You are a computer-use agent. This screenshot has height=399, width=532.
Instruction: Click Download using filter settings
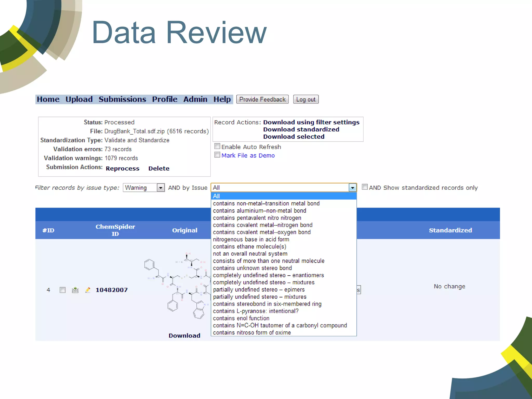311,122
